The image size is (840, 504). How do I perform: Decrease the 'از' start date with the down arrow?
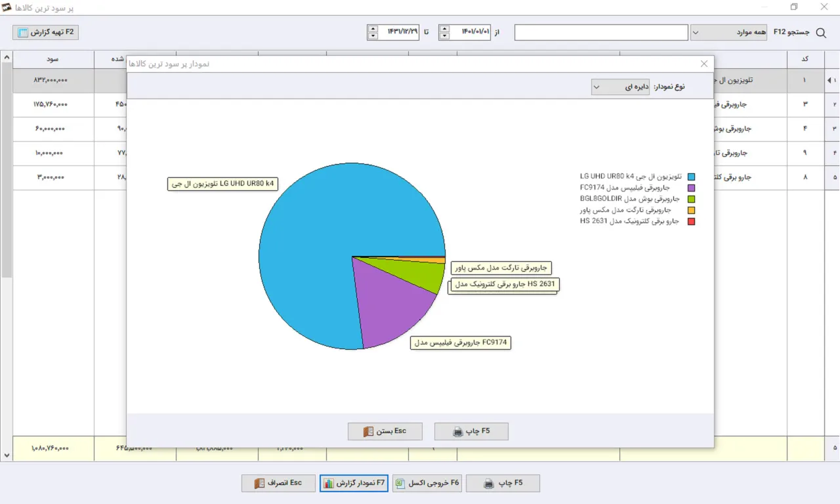point(444,36)
